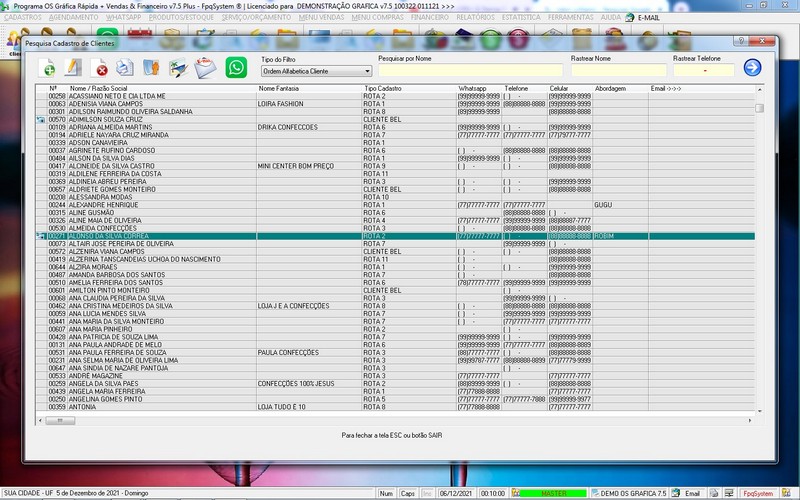Select row ANGELINA GOMES PINTO
The height and width of the screenshot is (500, 800).
click(x=395, y=399)
